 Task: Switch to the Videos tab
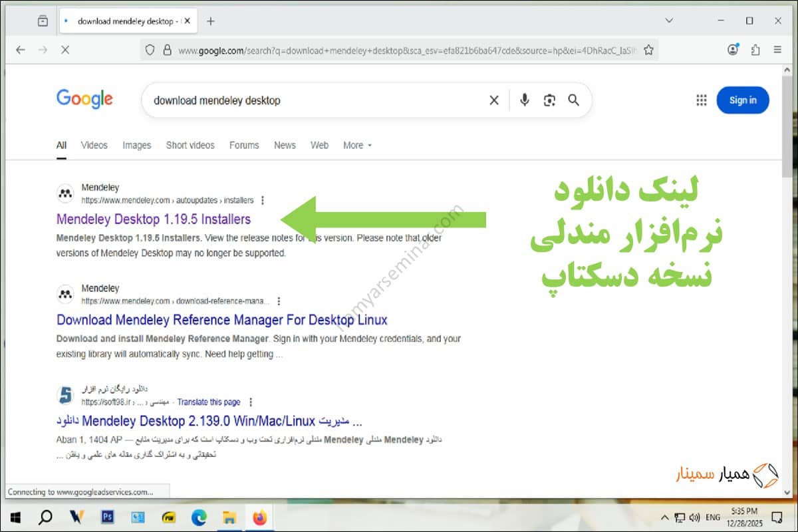pyautogui.click(x=94, y=145)
